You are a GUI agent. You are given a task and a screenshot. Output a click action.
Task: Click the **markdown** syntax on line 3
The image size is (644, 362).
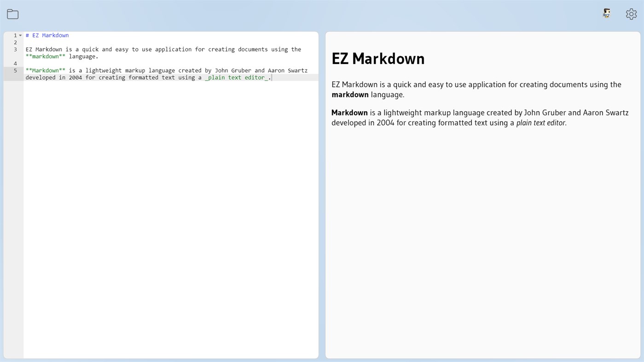tap(45, 56)
